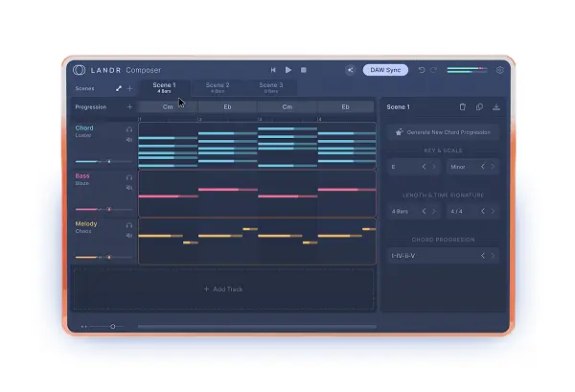Select next chord progression after I-IV-ii-V
This screenshot has width=575, height=392.
[x=494, y=256]
